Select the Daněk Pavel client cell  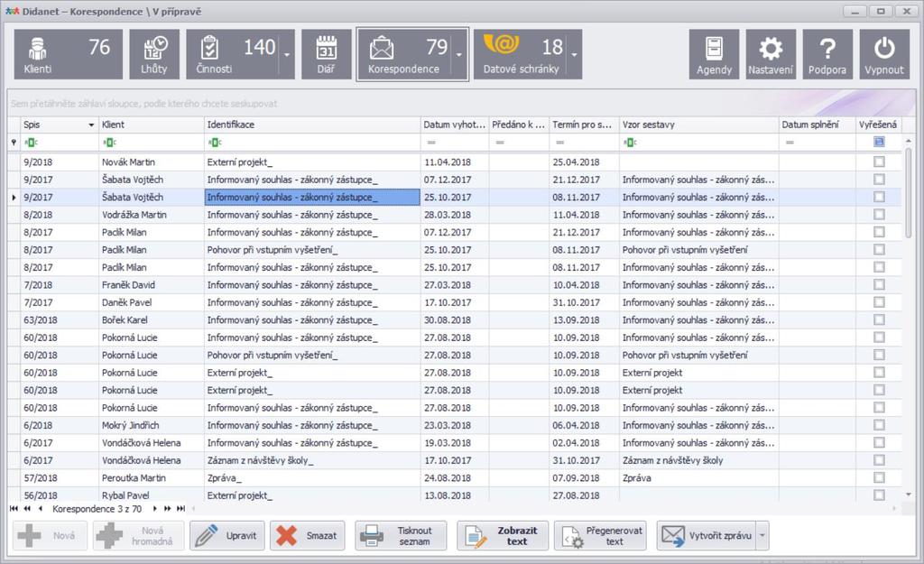[x=152, y=302]
